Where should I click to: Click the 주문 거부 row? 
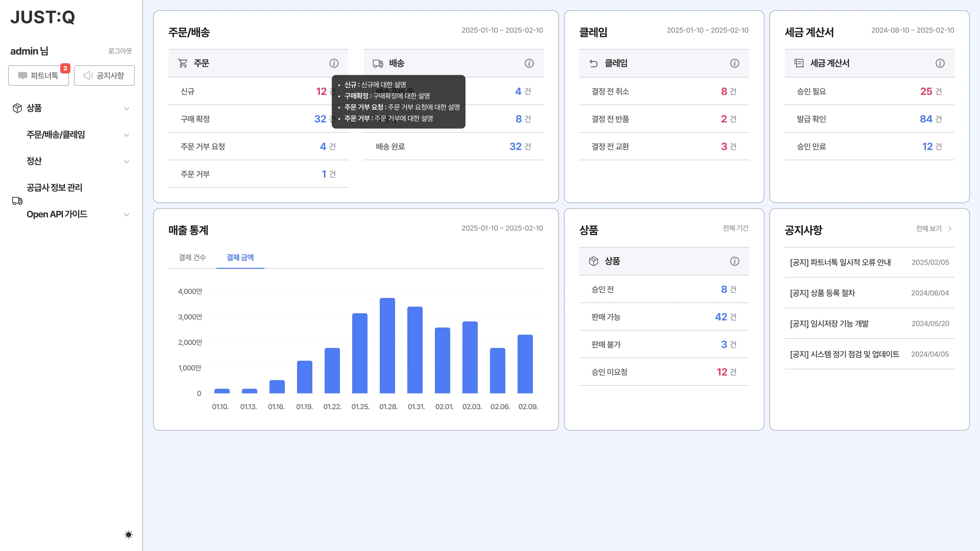[258, 174]
